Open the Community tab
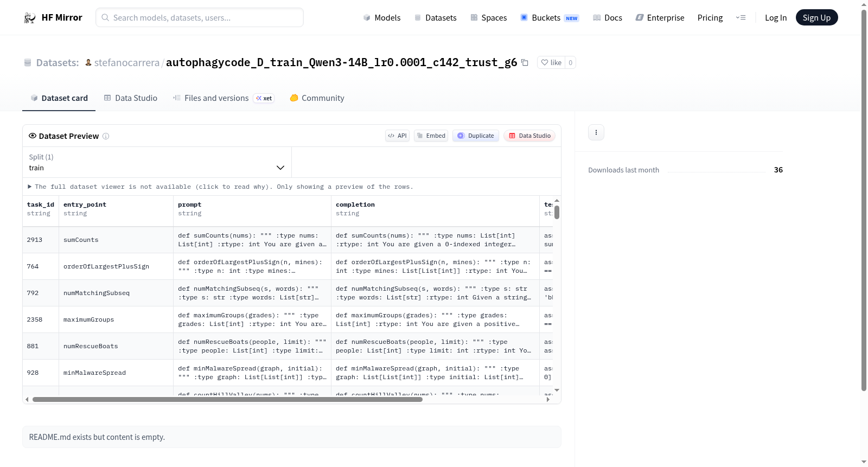This screenshot has height=467, width=868. pyautogui.click(x=317, y=98)
